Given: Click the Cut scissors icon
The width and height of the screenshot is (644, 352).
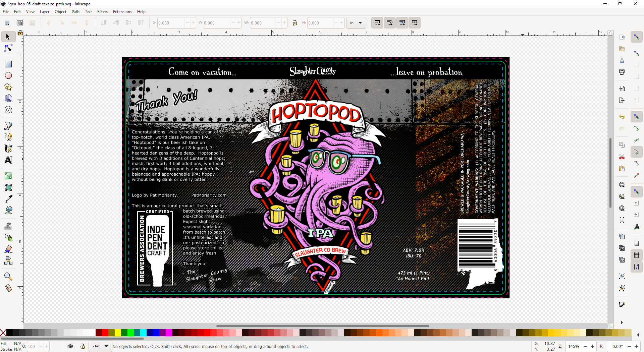Looking at the screenshot, I should coord(622,157).
